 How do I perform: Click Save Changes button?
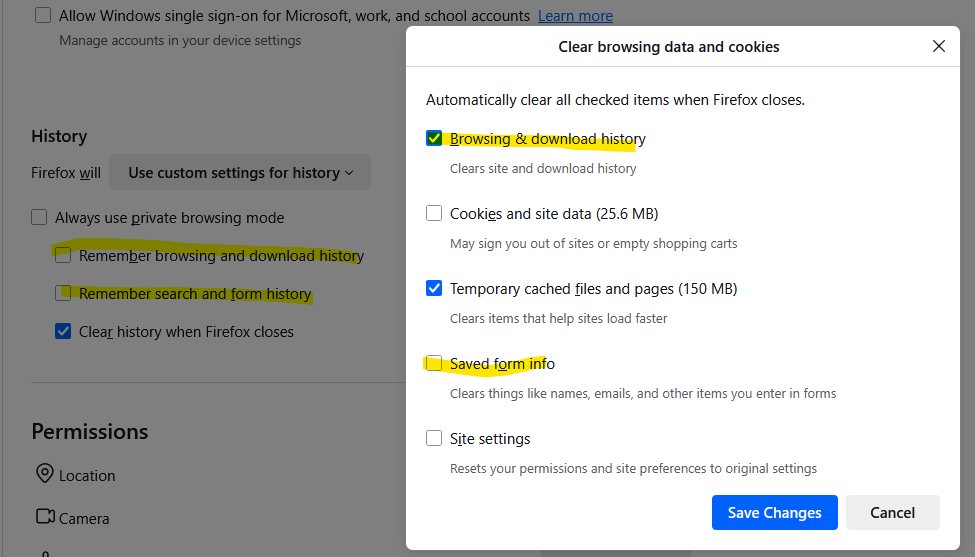775,512
